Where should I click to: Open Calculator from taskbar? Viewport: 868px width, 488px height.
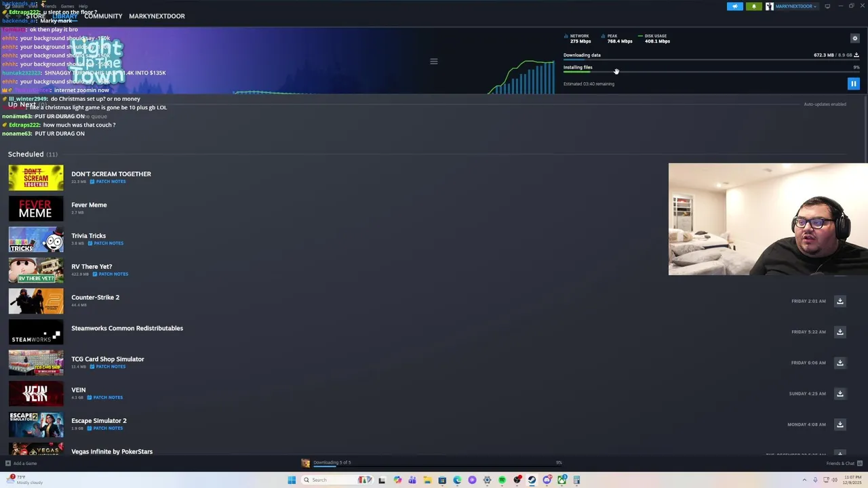point(576,480)
